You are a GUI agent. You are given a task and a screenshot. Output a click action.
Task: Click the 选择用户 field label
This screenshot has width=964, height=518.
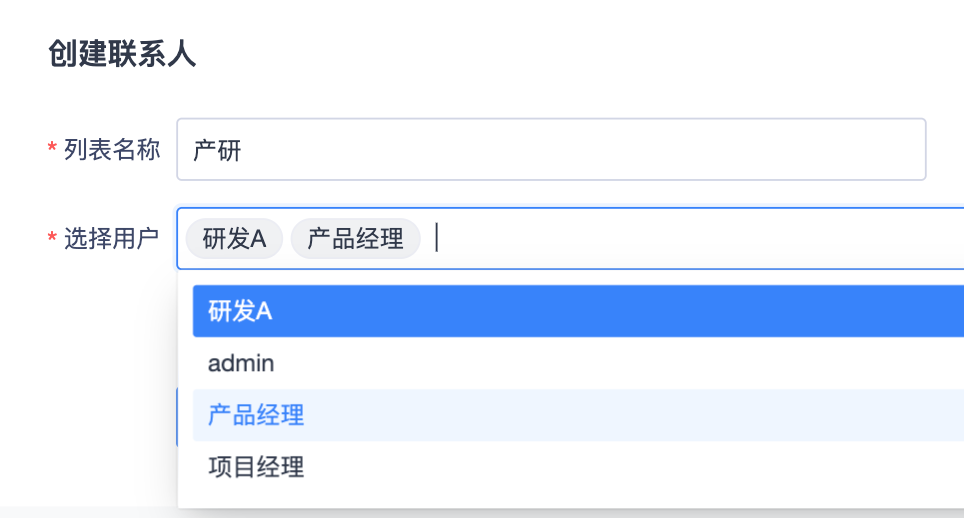coord(111,239)
